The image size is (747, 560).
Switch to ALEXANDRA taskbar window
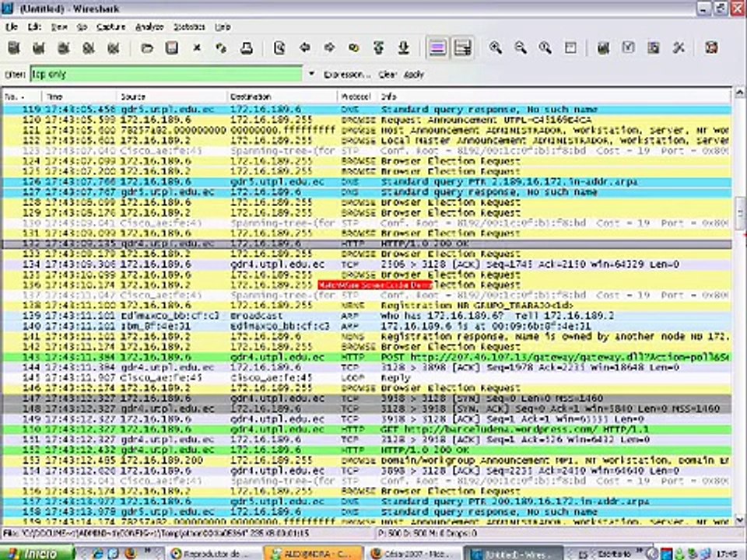[x=312, y=553]
